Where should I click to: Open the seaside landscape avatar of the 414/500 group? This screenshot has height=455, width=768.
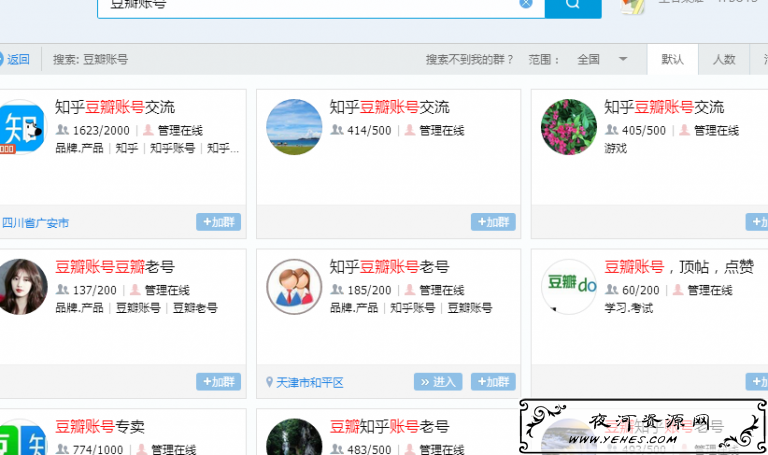pyautogui.click(x=294, y=127)
